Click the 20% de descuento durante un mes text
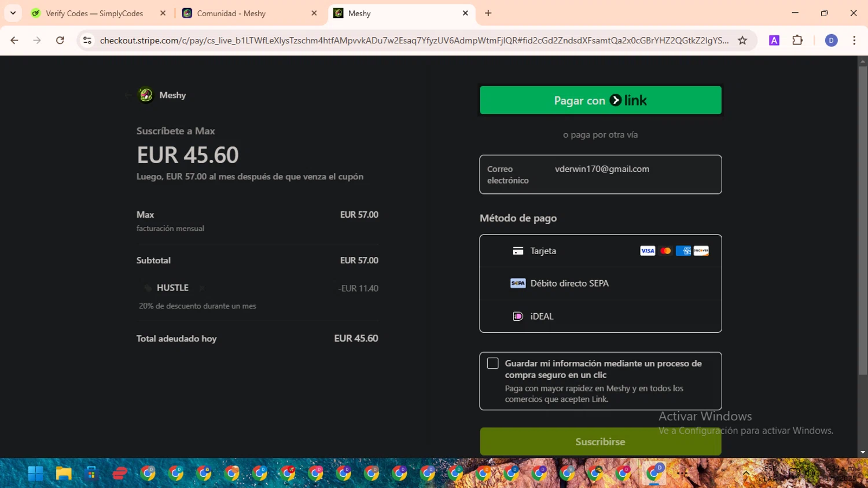The image size is (868, 488). click(x=197, y=306)
